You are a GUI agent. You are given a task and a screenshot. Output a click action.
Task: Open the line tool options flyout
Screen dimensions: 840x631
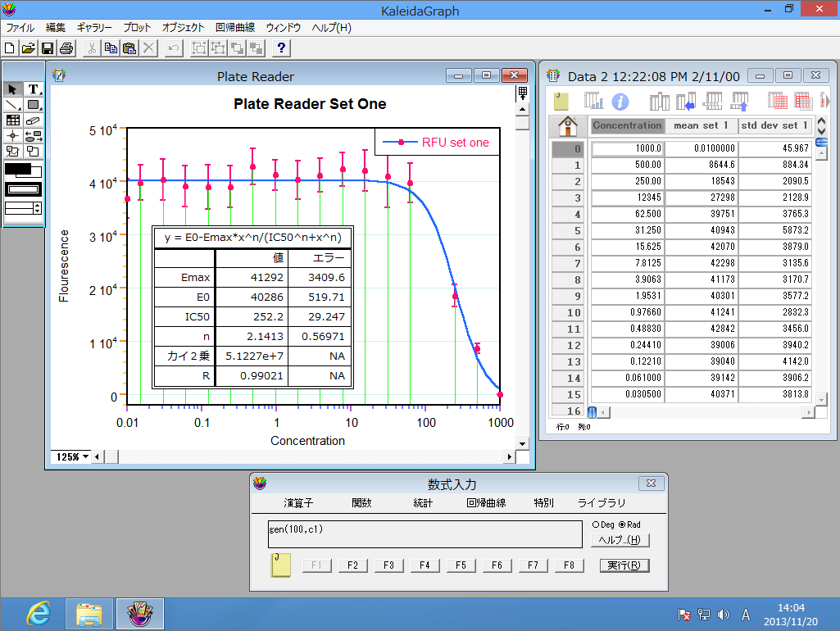pyautogui.click(x=14, y=105)
